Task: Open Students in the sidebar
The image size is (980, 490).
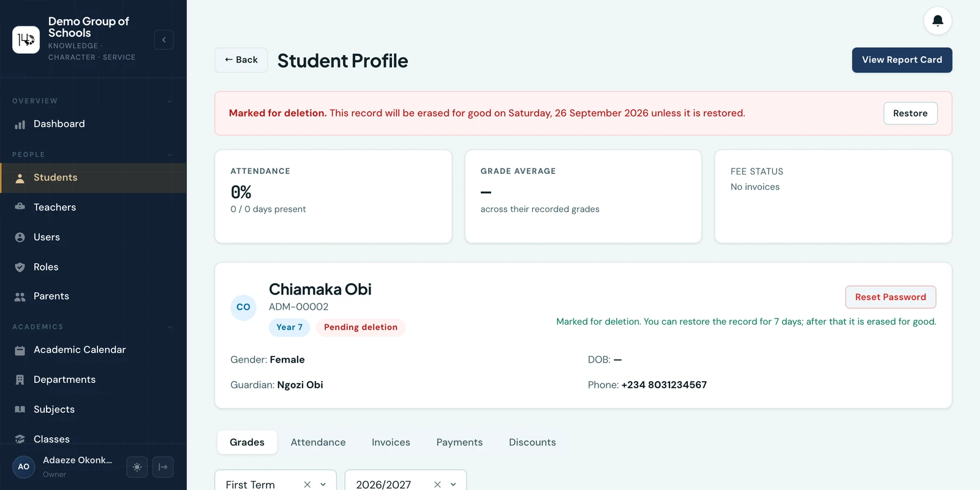Action: tap(93, 178)
